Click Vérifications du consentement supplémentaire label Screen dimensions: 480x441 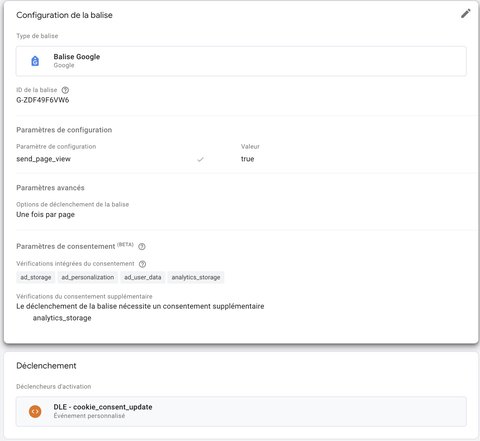point(84,296)
